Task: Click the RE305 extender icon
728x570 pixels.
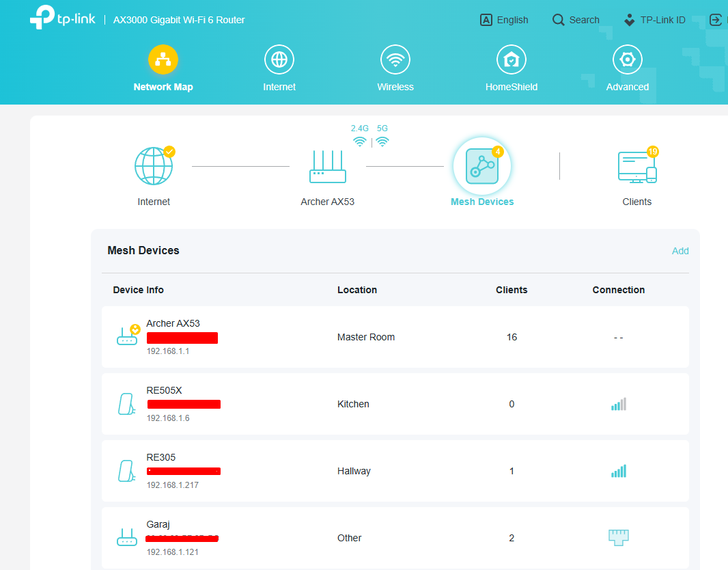Action: [x=126, y=471]
